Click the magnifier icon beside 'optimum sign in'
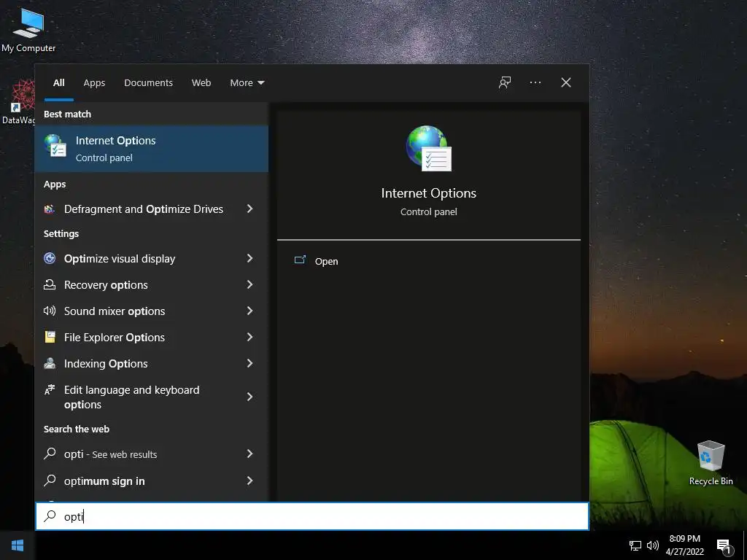This screenshot has width=747, height=560. coord(50,480)
